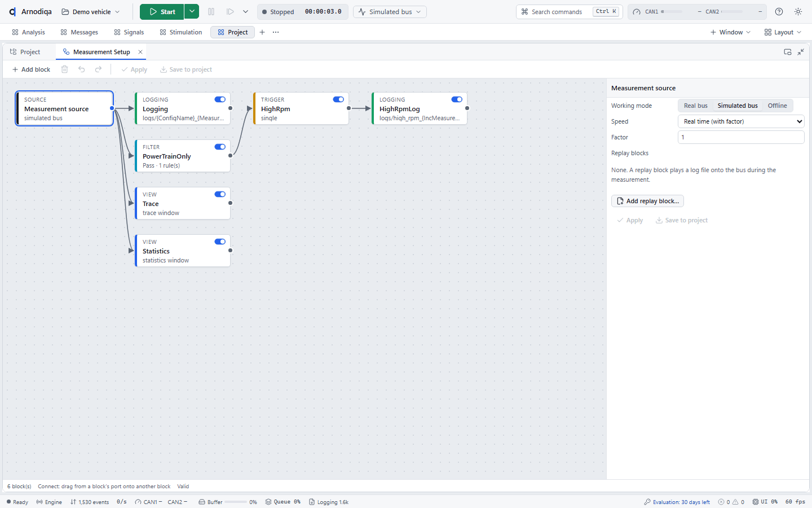
Task: Click the Factor input field
Action: coord(741,137)
